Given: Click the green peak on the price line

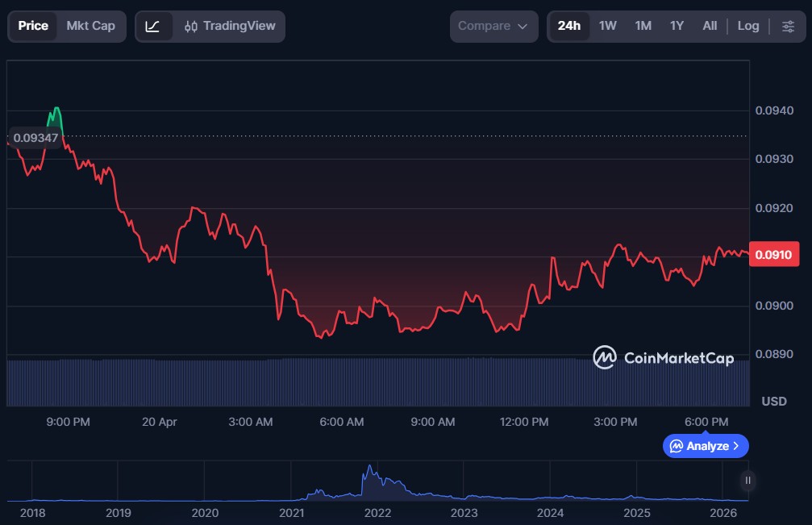Looking at the screenshot, I should pyautogui.click(x=56, y=110).
